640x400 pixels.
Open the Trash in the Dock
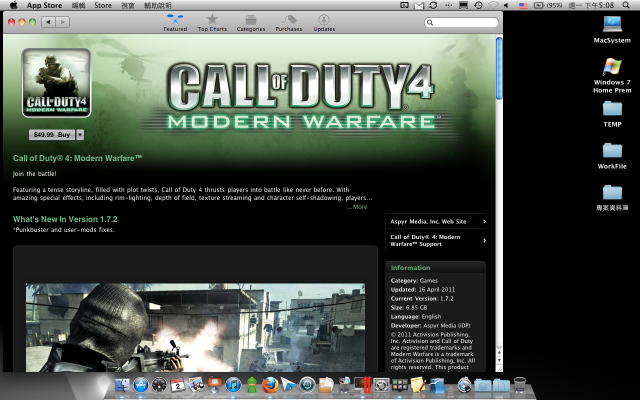pyautogui.click(x=520, y=385)
